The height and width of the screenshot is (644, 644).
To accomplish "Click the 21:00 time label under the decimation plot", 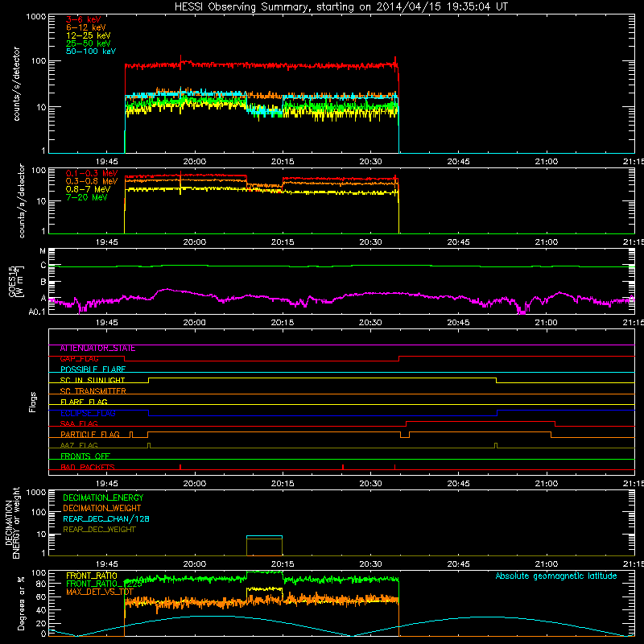I will point(547,564).
